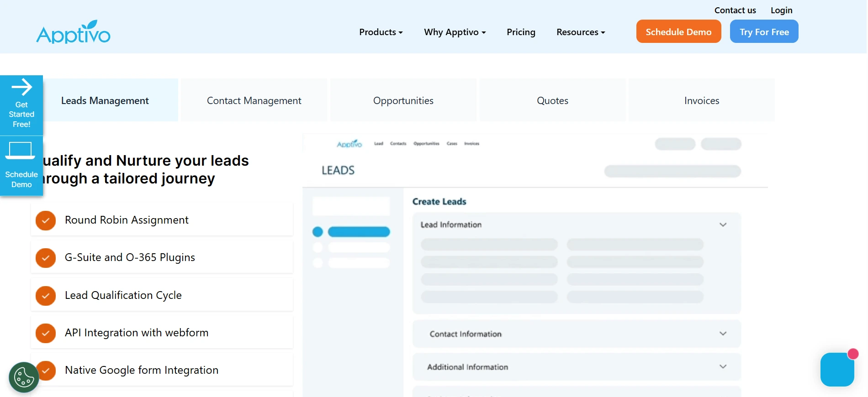868x397 pixels.
Task: Click the G-Suite and O-365 checkmark icon
Action: click(46, 258)
